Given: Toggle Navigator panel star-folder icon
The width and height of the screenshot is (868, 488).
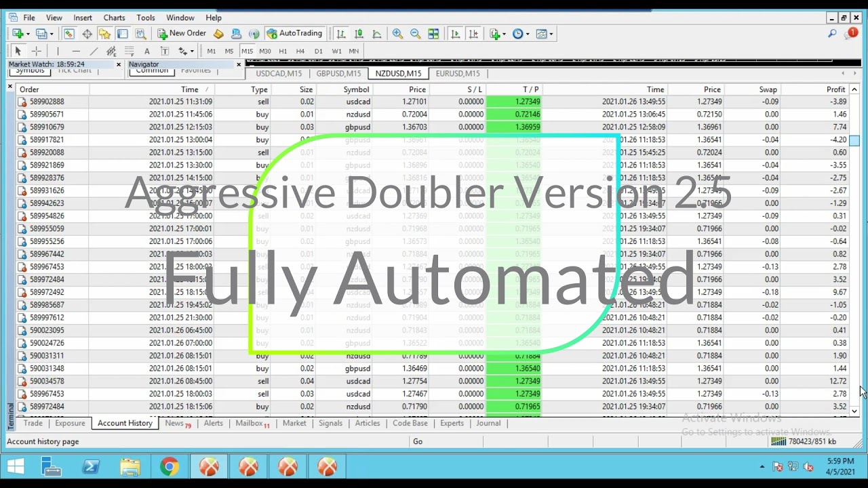Looking at the screenshot, I should tap(104, 33).
